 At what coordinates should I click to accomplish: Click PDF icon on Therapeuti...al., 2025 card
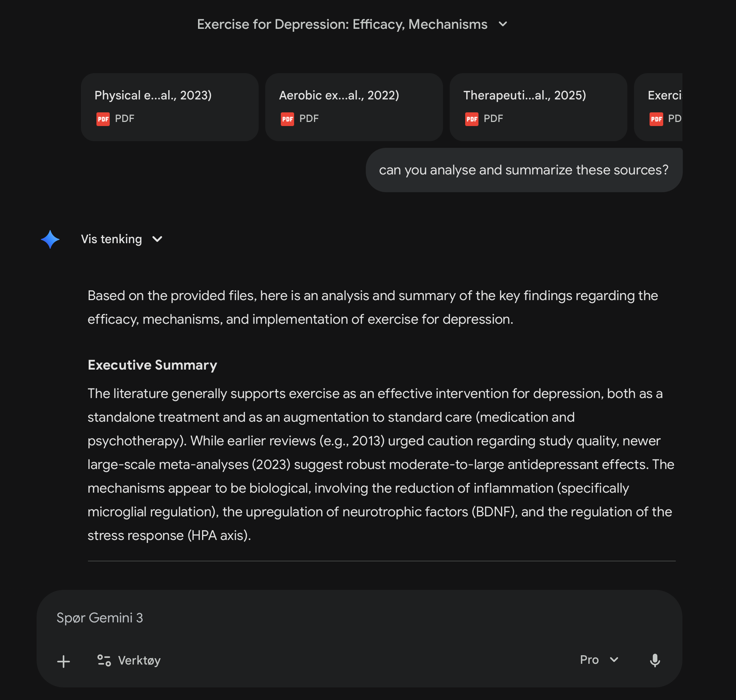[471, 119]
